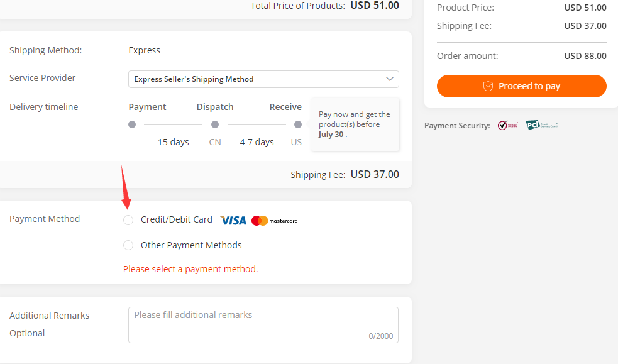Click the shield icon in Proceed button
Viewport: 618px width, 364px height.
point(488,86)
